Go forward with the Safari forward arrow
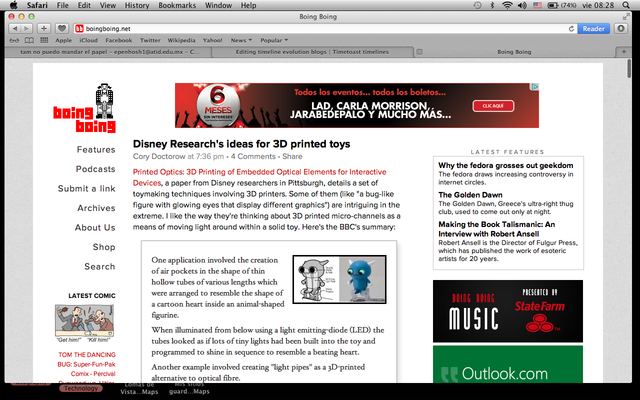The height and width of the screenshot is (400, 640). coord(26,29)
